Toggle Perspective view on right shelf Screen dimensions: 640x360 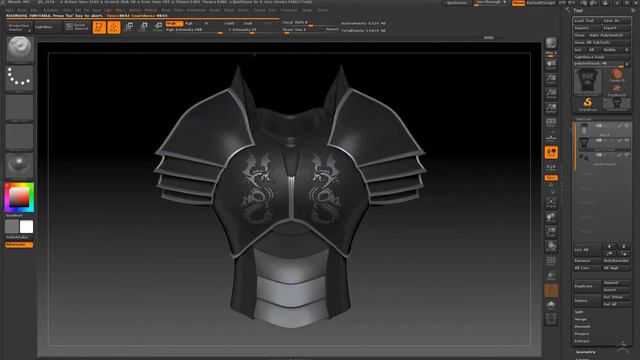[551, 123]
